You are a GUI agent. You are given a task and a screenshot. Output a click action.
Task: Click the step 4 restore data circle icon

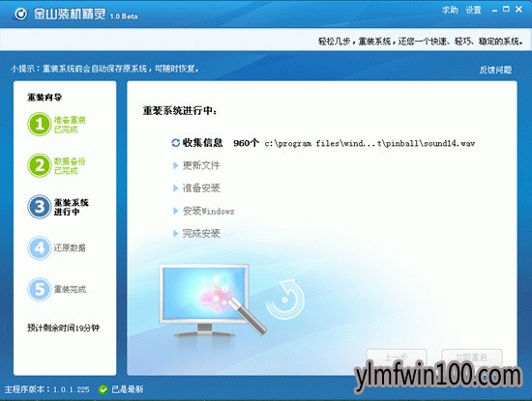39,247
